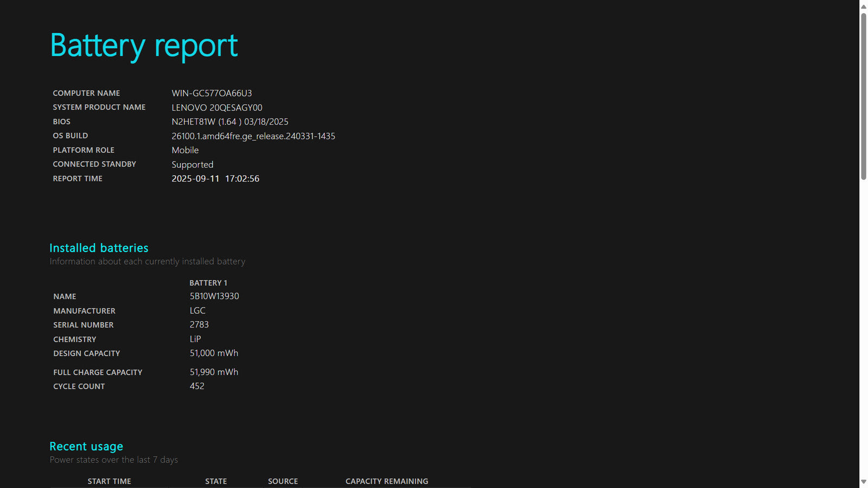Select the report time 2025-09-11 17:02:56
Screen dimensions: 868x488
click(x=215, y=178)
